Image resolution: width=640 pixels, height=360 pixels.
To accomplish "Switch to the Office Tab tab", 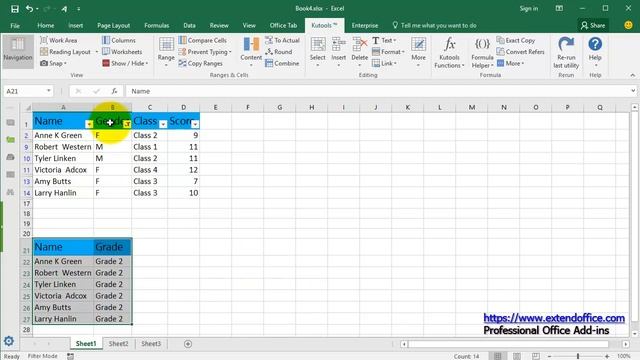I will click(x=283, y=25).
